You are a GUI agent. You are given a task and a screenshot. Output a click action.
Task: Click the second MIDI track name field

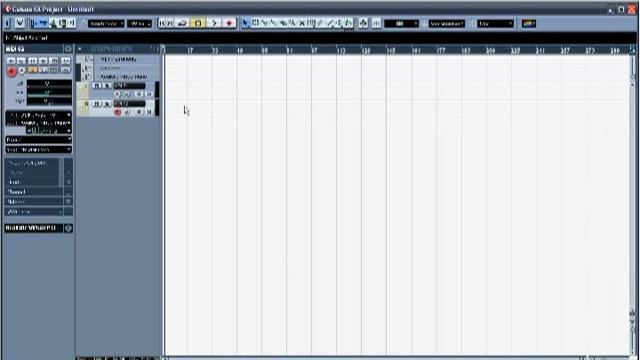pos(129,104)
